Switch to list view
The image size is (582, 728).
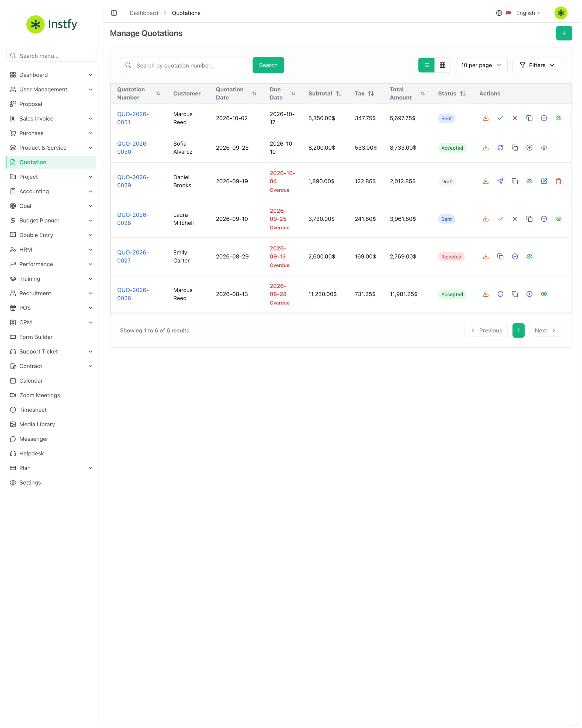(426, 65)
